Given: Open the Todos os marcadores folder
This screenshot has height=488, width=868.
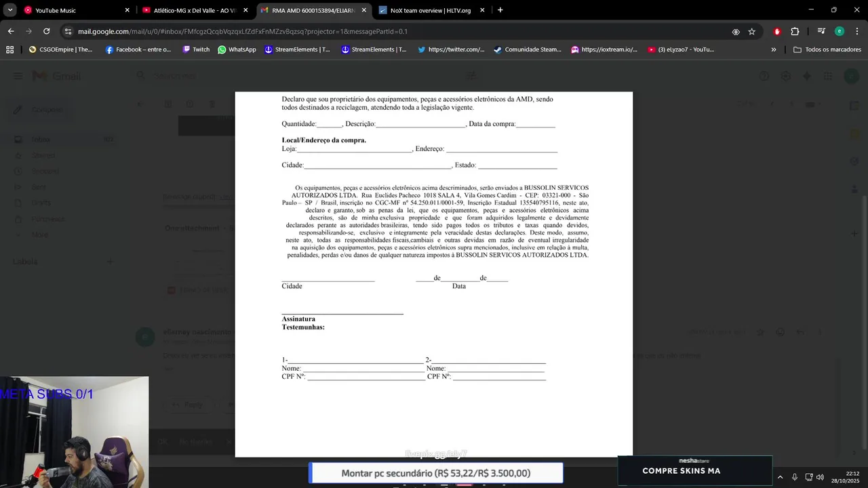Looking at the screenshot, I should [x=827, y=49].
